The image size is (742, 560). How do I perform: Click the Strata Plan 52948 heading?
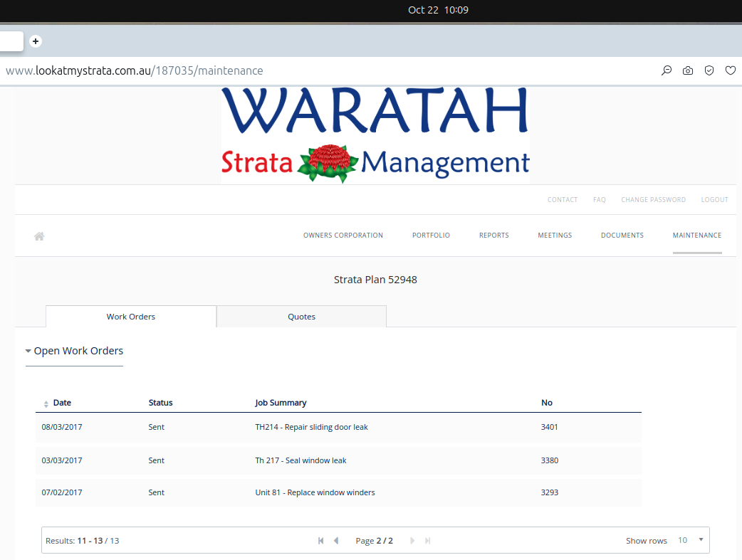375,280
